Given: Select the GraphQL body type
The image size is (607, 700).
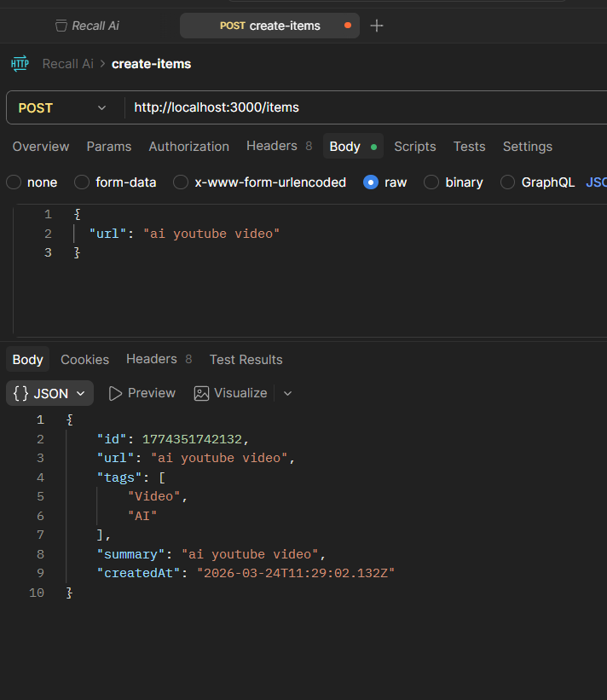Looking at the screenshot, I should click(x=507, y=182).
